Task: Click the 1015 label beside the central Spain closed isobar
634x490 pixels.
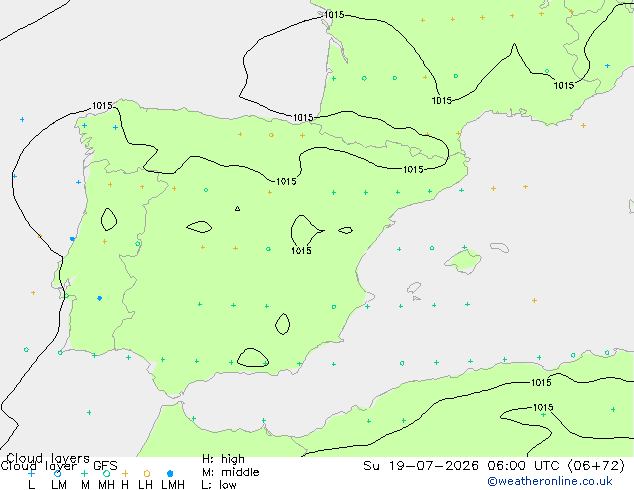Action: pos(301,251)
